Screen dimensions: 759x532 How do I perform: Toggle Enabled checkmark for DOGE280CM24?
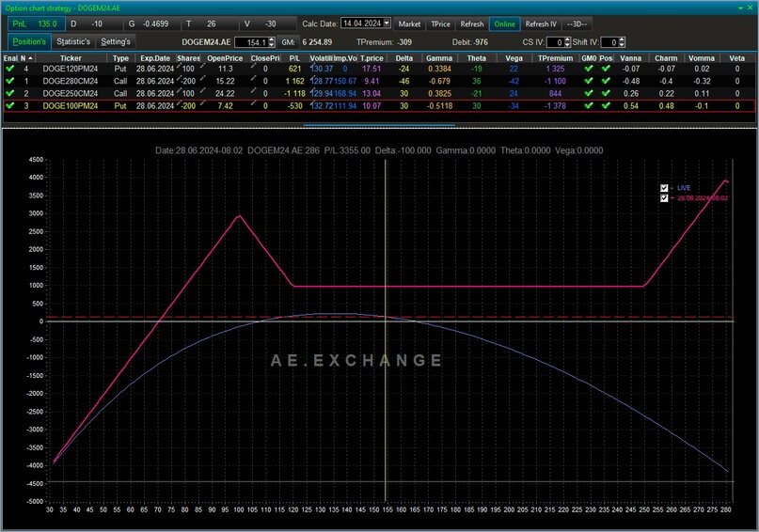point(9,81)
